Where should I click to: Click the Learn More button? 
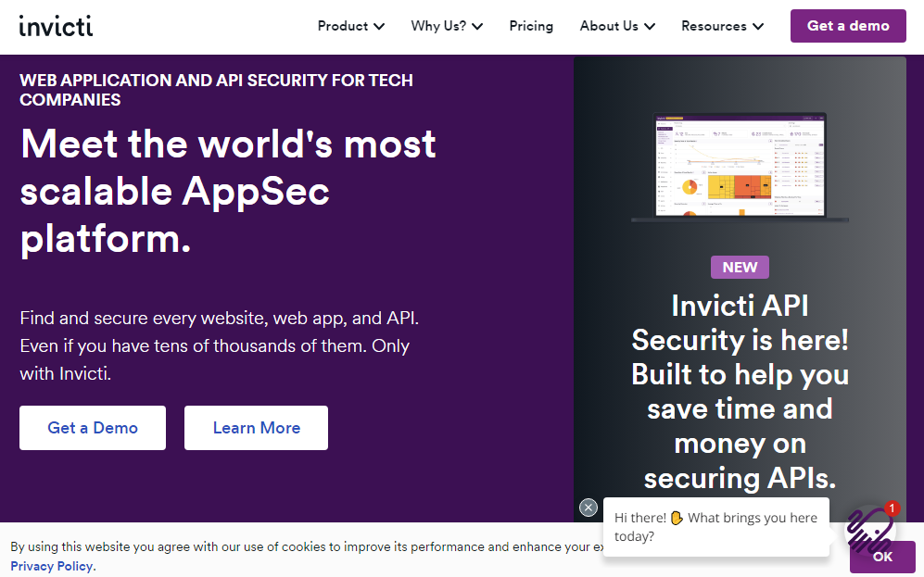(256, 428)
